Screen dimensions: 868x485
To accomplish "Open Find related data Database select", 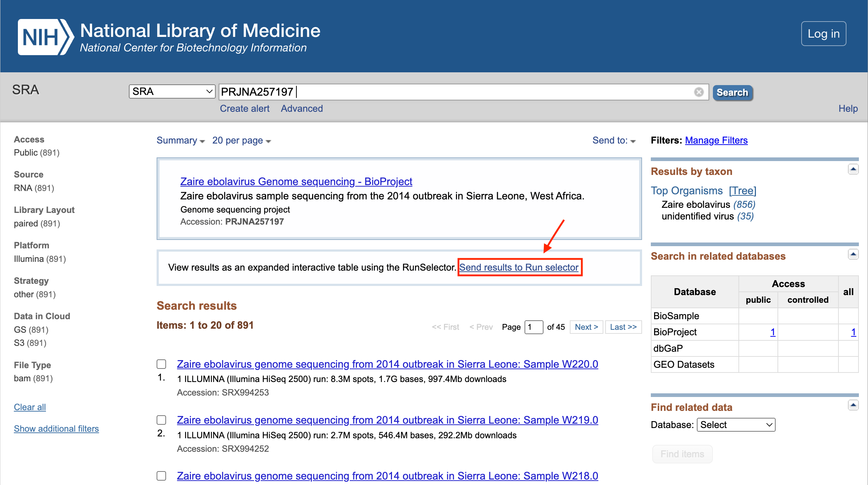I will pos(736,425).
